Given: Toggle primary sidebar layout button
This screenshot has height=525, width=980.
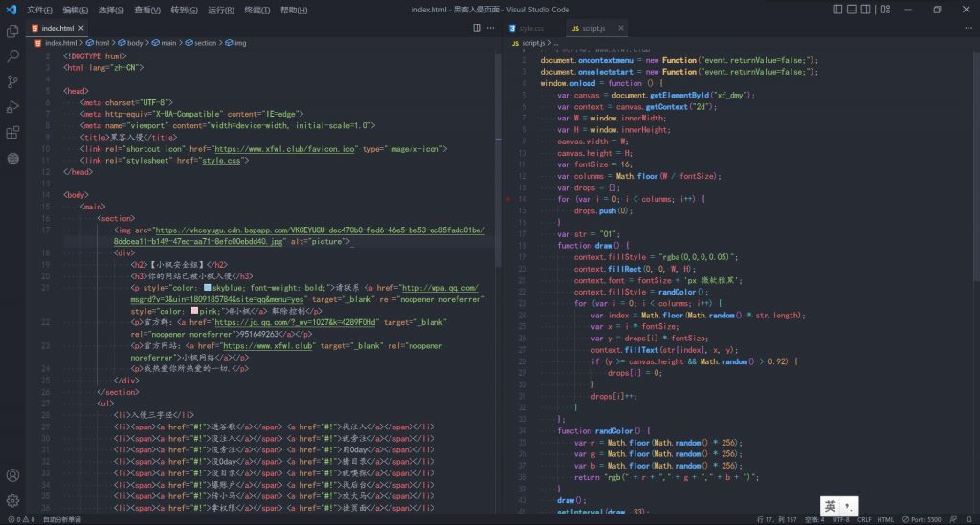Looking at the screenshot, I should (x=837, y=10).
